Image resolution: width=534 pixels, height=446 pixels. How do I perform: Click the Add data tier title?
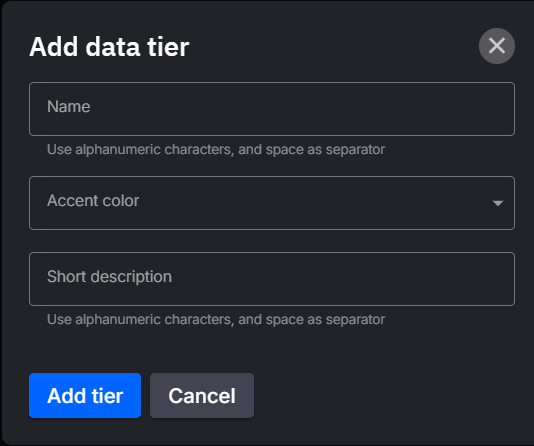(x=109, y=47)
